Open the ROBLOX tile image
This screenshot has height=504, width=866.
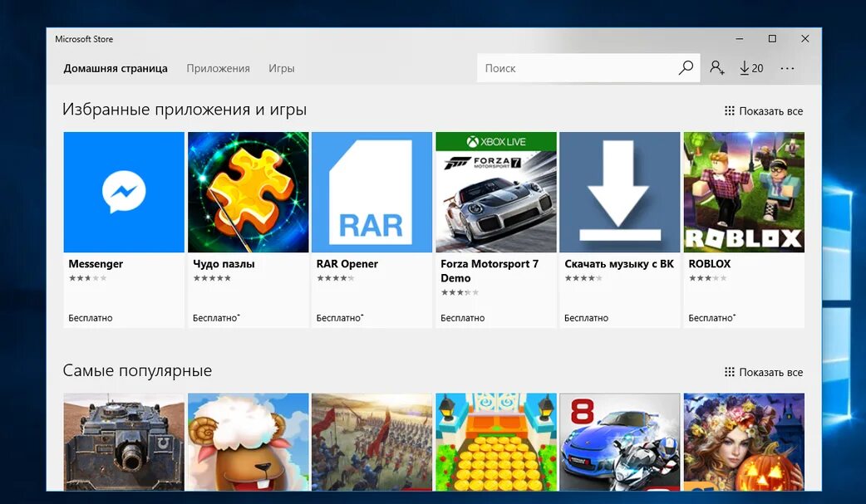click(x=744, y=192)
